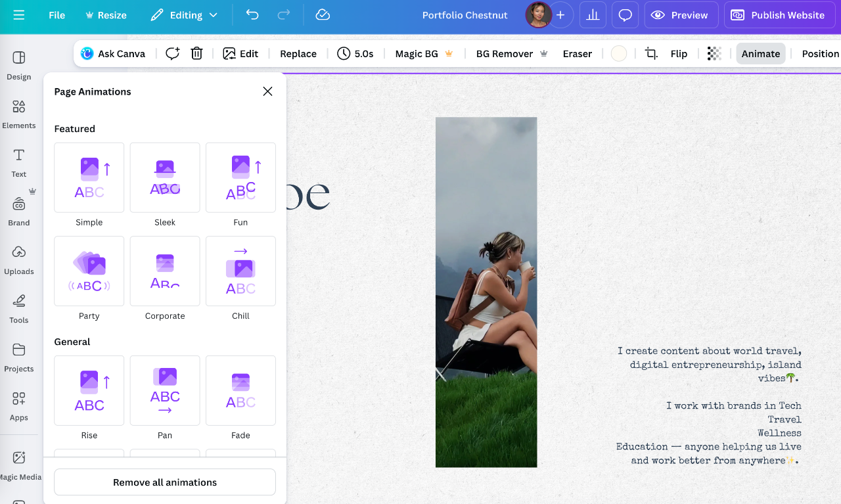841x504 pixels.
Task: Toggle the Animate button off
Action: 760,54
